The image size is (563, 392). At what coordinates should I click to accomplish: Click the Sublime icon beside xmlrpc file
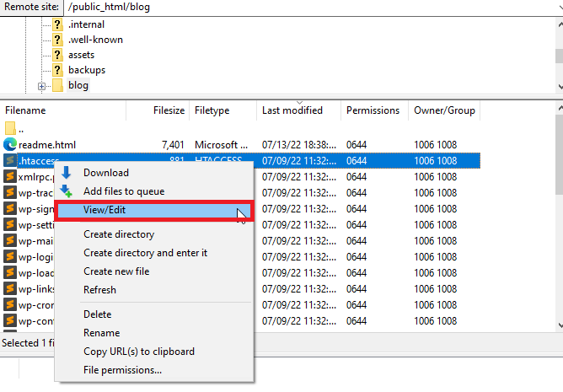coord(10,177)
